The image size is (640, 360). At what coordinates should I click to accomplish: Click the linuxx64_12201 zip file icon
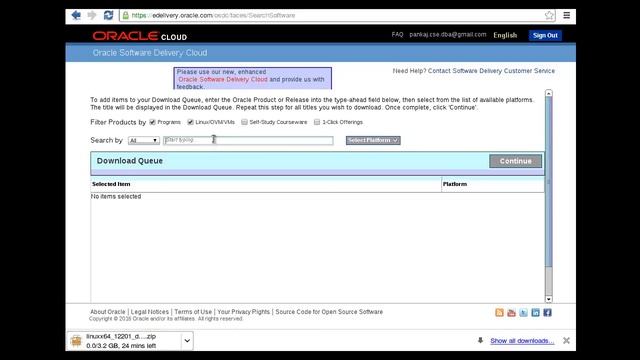point(76,341)
